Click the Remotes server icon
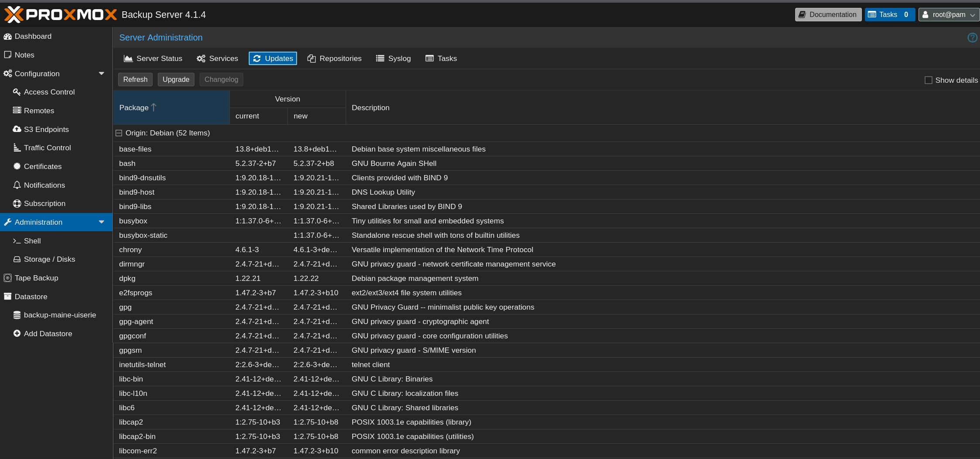Image resolution: width=980 pixels, height=459 pixels. [x=17, y=111]
